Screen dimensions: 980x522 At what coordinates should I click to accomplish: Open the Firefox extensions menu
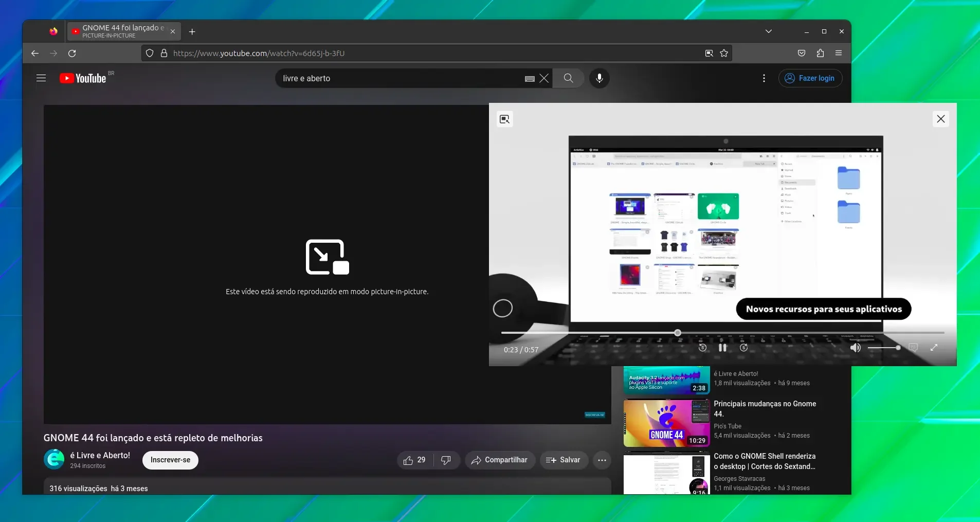820,53
